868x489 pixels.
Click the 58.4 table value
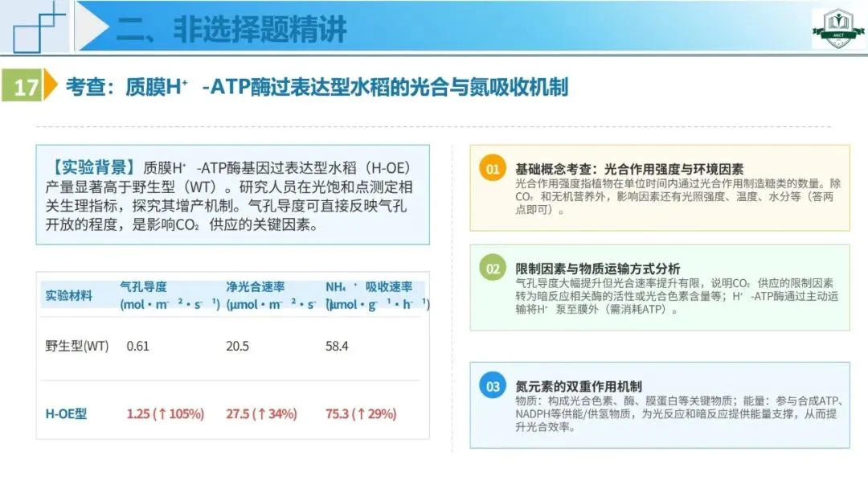[337, 346]
